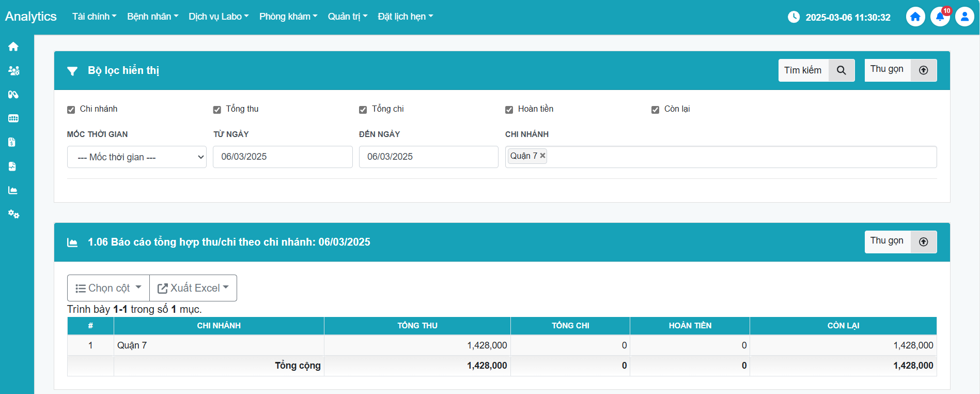
Task: Click the area chart sidebar icon
Action: tap(13, 190)
